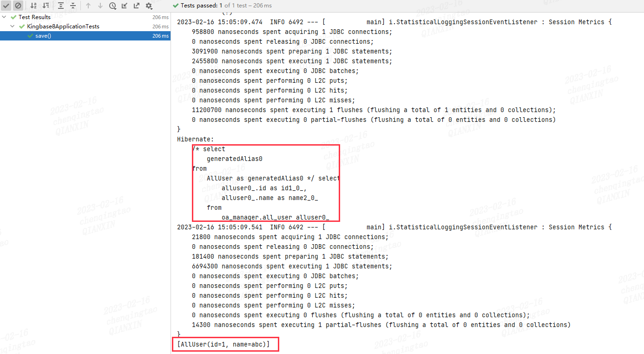Screen dimensions: 644x354
Task: Click the green check icon beside Test Results
Action: 13,17
